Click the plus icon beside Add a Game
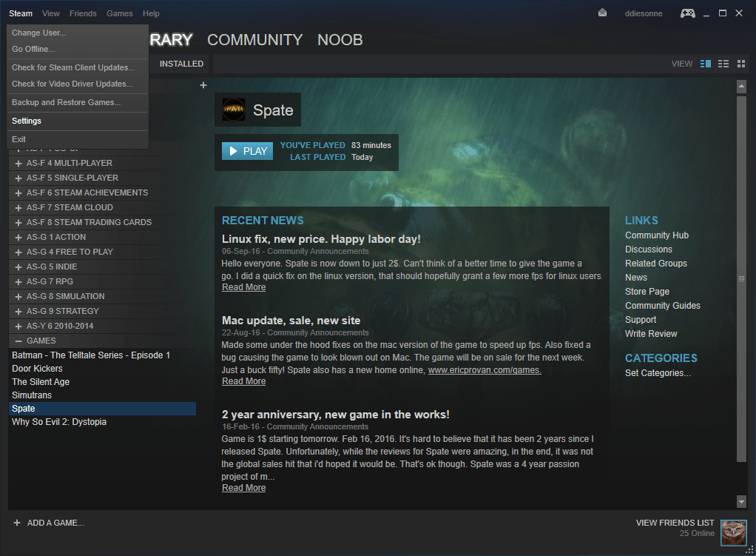This screenshot has width=756, height=556. click(x=17, y=523)
